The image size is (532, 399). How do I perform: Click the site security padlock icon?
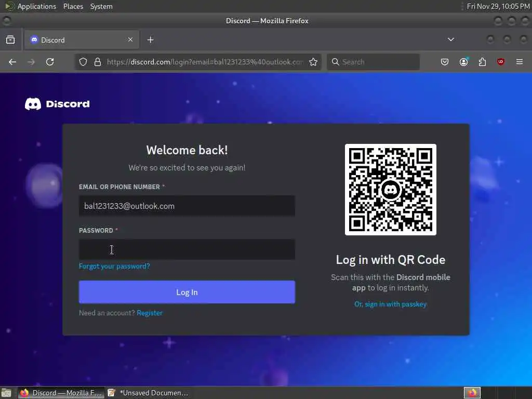point(98,62)
